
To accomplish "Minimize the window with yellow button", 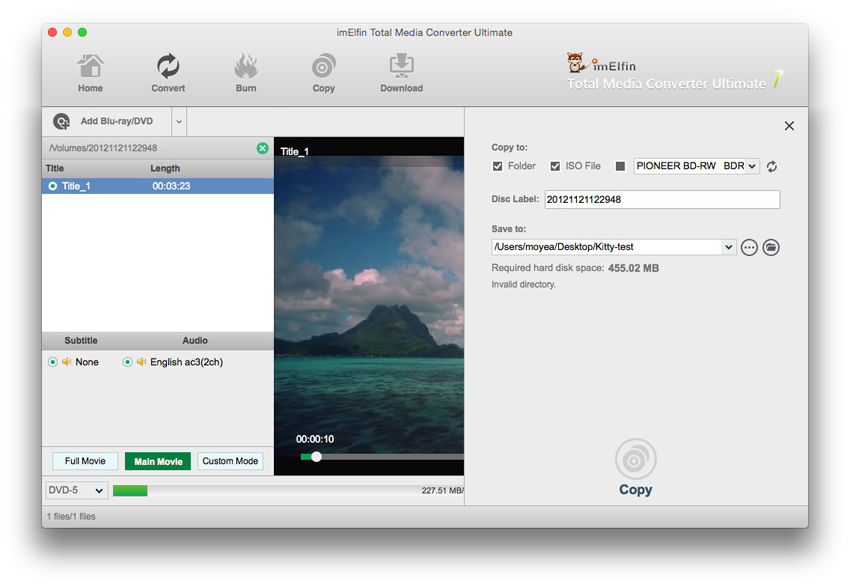I will 67,33.
